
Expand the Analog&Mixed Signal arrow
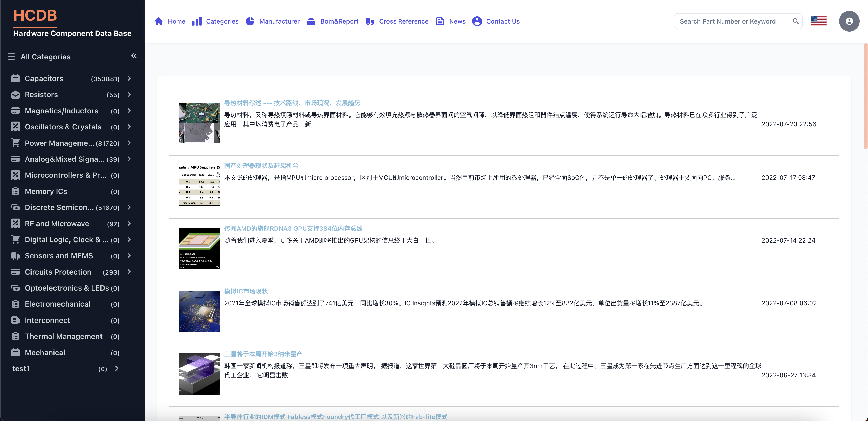pos(129,159)
